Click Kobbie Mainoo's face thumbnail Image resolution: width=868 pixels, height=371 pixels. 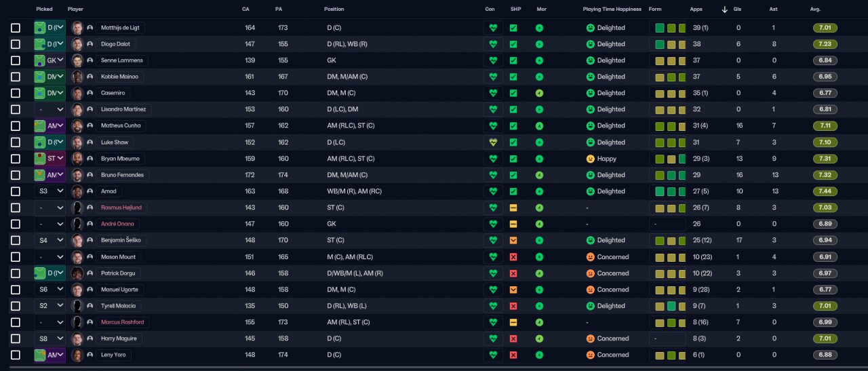pos(77,77)
